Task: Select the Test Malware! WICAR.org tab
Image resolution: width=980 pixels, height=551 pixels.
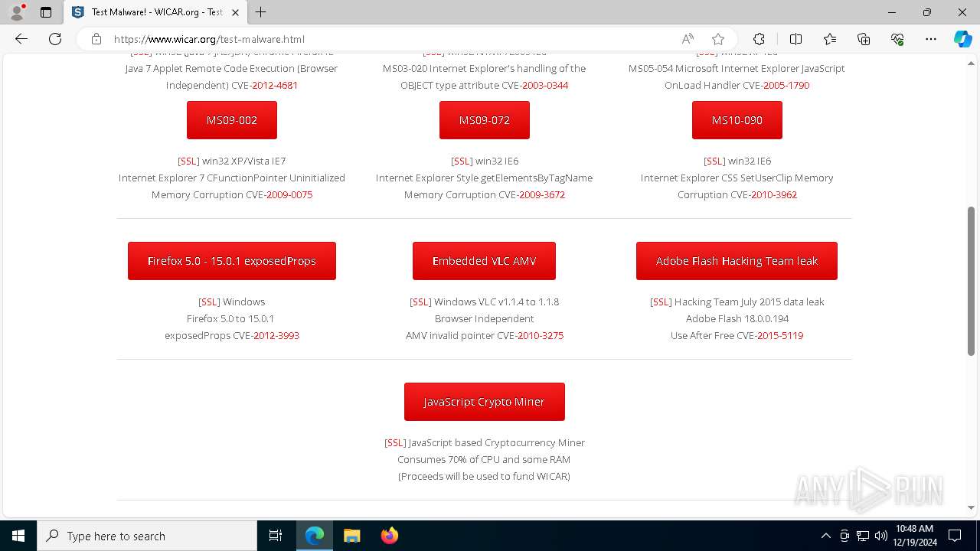Action: (155, 12)
